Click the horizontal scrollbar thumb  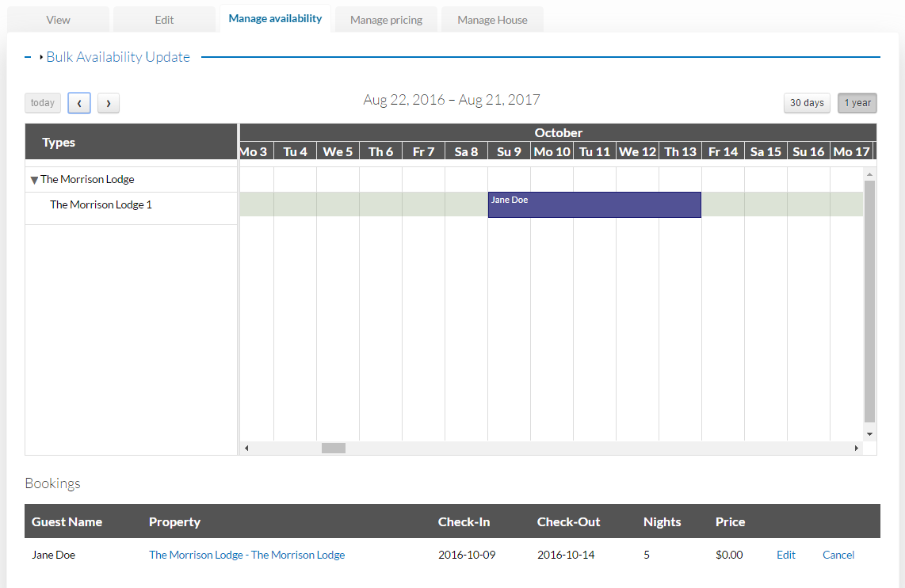334,448
